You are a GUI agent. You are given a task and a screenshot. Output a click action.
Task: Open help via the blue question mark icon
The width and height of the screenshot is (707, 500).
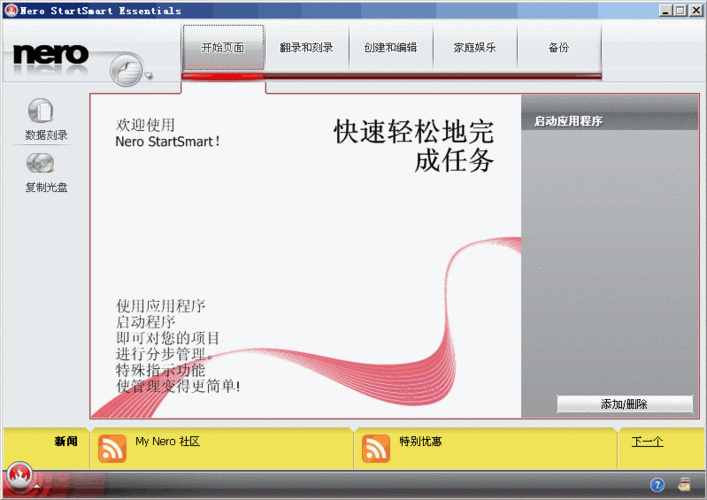(657, 485)
